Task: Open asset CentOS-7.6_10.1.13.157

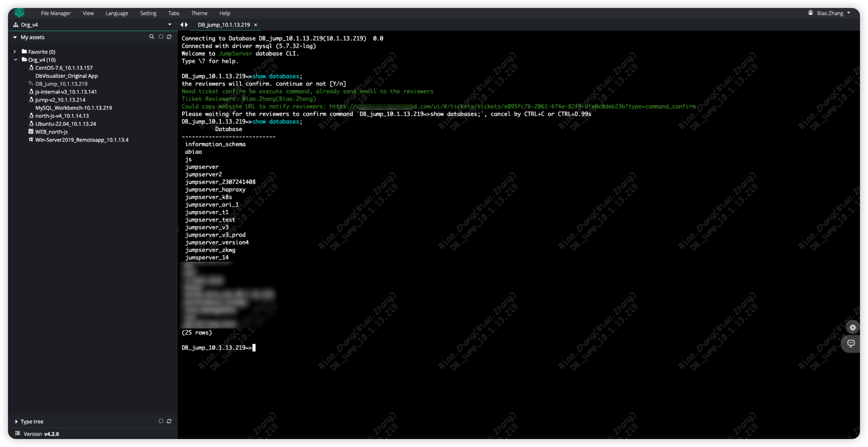Action: click(64, 68)
